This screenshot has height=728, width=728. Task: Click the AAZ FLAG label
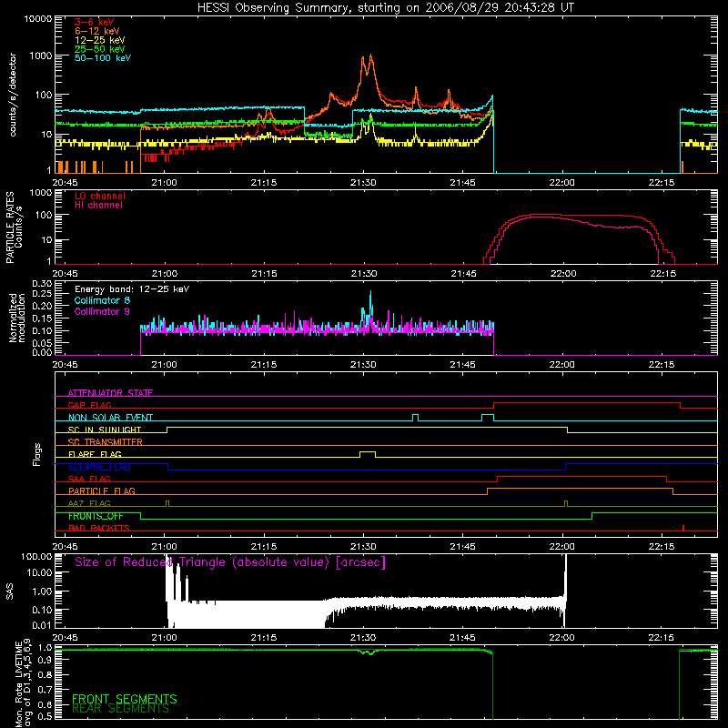click(x=89, y=503)
